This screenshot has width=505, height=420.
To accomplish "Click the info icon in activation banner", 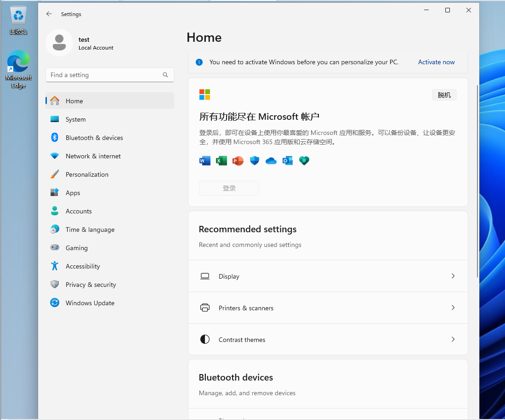I will click(199, 62).
